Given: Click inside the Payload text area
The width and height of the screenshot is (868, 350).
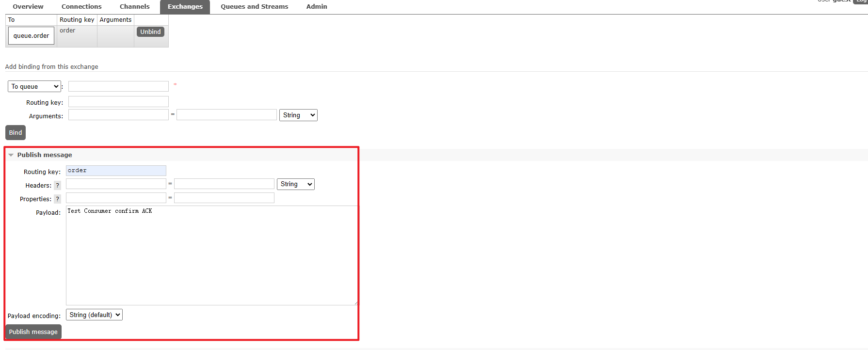Looking at the screenshot, I should point(212,255).
